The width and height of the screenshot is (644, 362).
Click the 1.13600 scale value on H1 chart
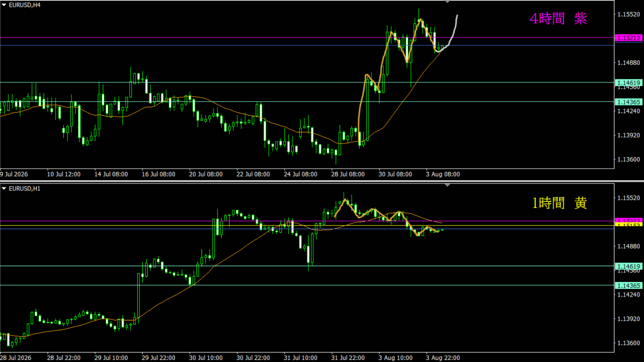629,343
